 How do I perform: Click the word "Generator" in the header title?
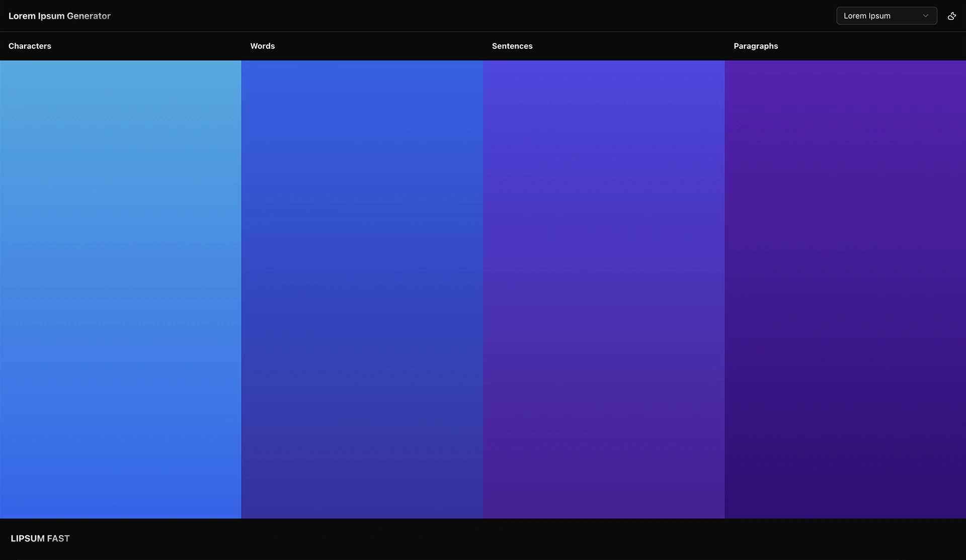[x=89, y=16]
